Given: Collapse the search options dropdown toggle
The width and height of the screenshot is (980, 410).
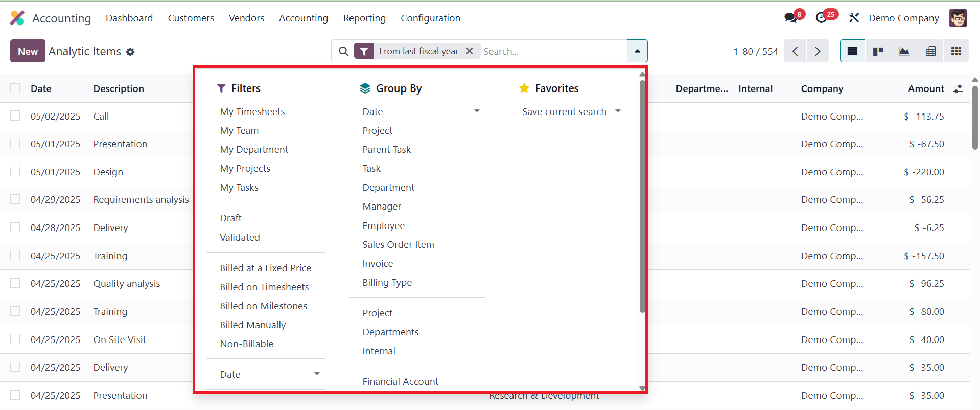Looking at the screenshot, I should (637, 51).
